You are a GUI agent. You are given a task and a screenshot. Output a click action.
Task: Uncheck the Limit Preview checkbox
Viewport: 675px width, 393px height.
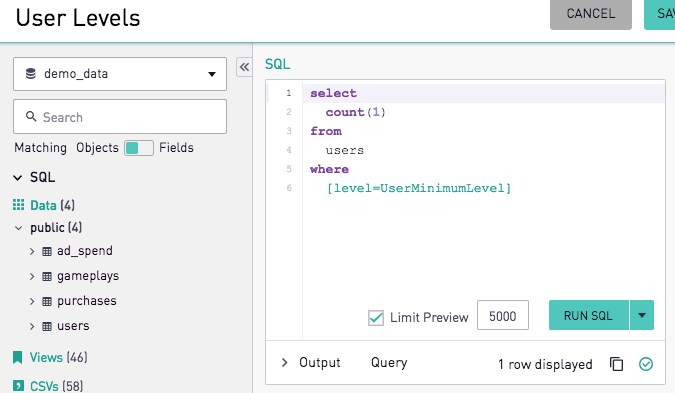point(376,318)
